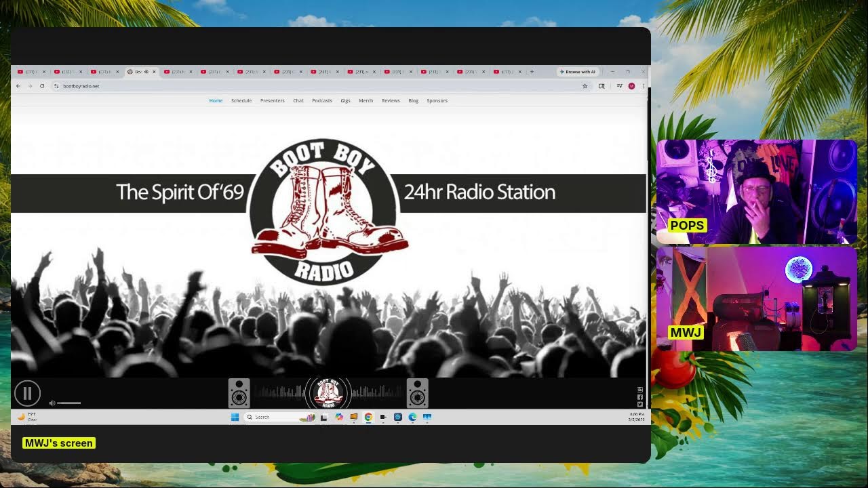868x488 pixels.
Task: Switch to Google Chrome on the taskbar
Action: point(368,417)
